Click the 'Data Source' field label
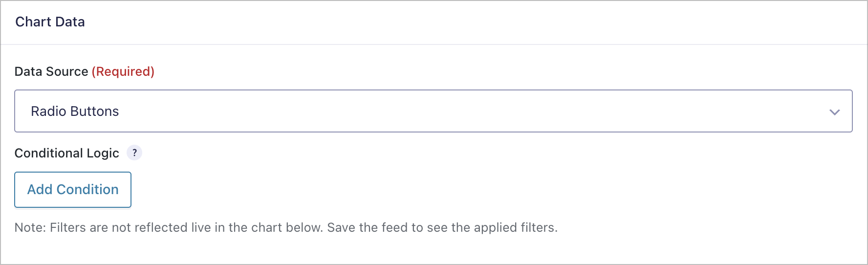868x265 pixels. tap(51, 71)
